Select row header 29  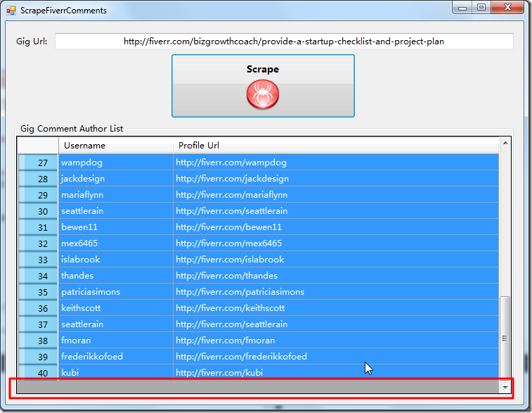38,195
